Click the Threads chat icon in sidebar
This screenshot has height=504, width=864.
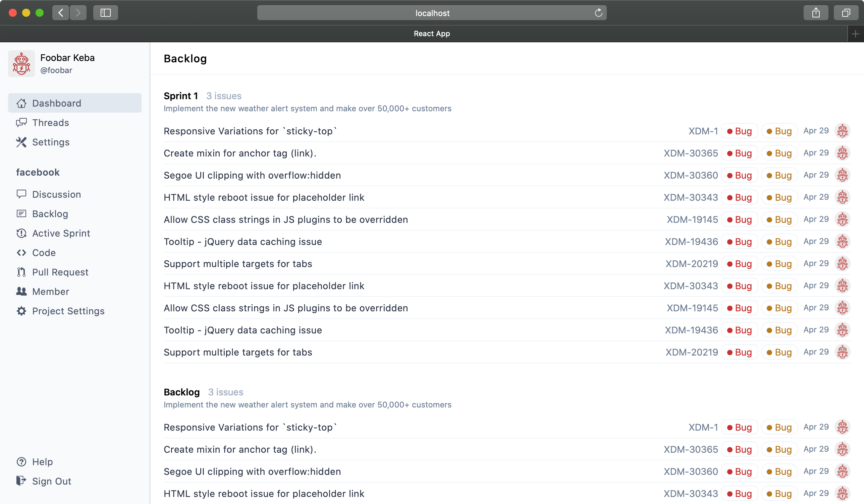pyautogui.click(x=21, y=122)
